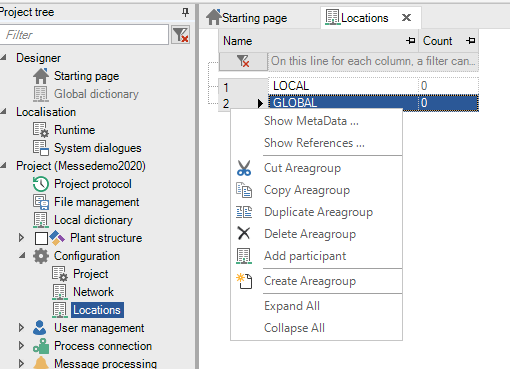
Task: Select Delete Areagroup menu entry
Action: tap(316, 234)
